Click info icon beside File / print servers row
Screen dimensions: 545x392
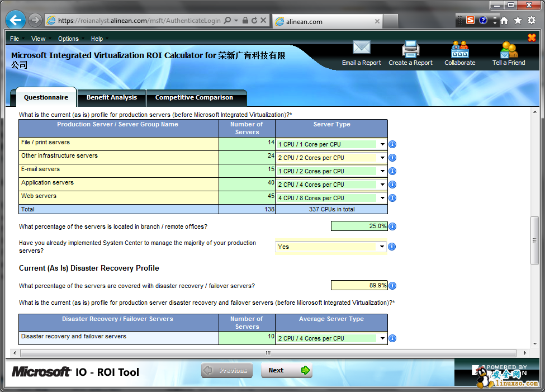click(392, 144)
